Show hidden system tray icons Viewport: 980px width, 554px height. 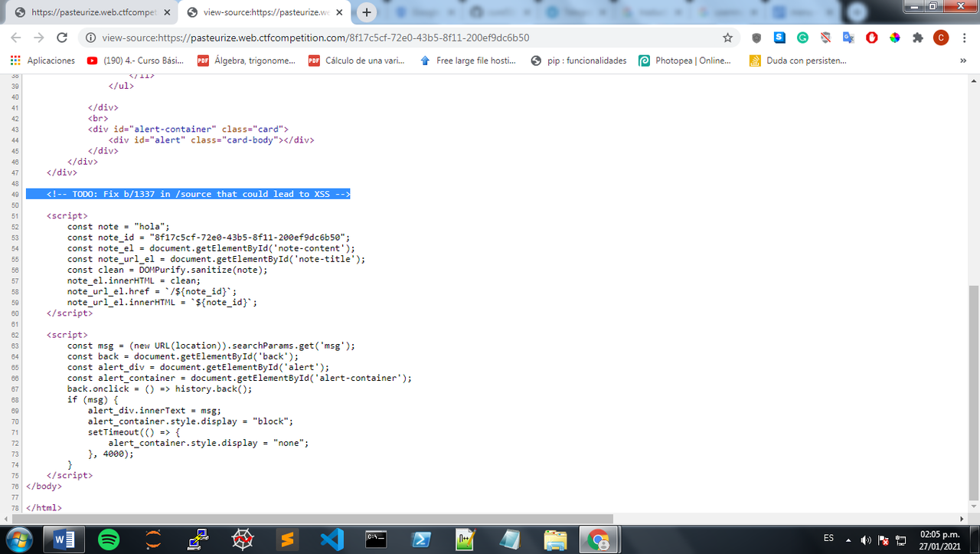pos(848,539)
